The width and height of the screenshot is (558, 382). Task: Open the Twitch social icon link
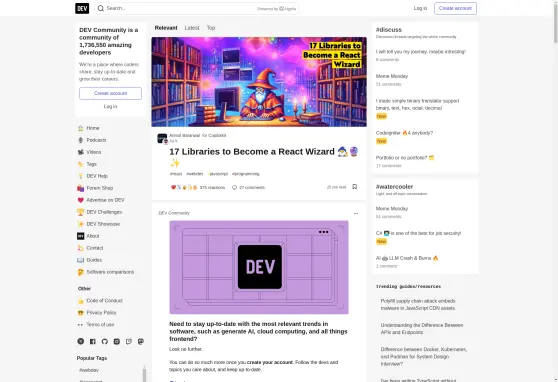point(129,341)
